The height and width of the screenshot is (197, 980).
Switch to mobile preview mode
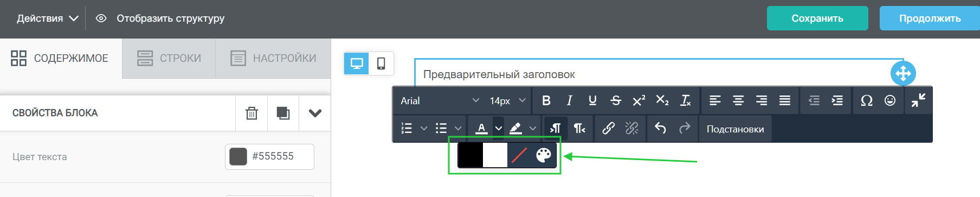(381, 63)
